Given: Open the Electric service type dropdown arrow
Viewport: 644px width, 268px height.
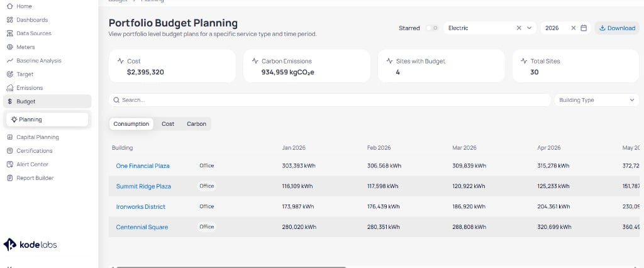Looking at the screenshot, I should click(529, 28).
